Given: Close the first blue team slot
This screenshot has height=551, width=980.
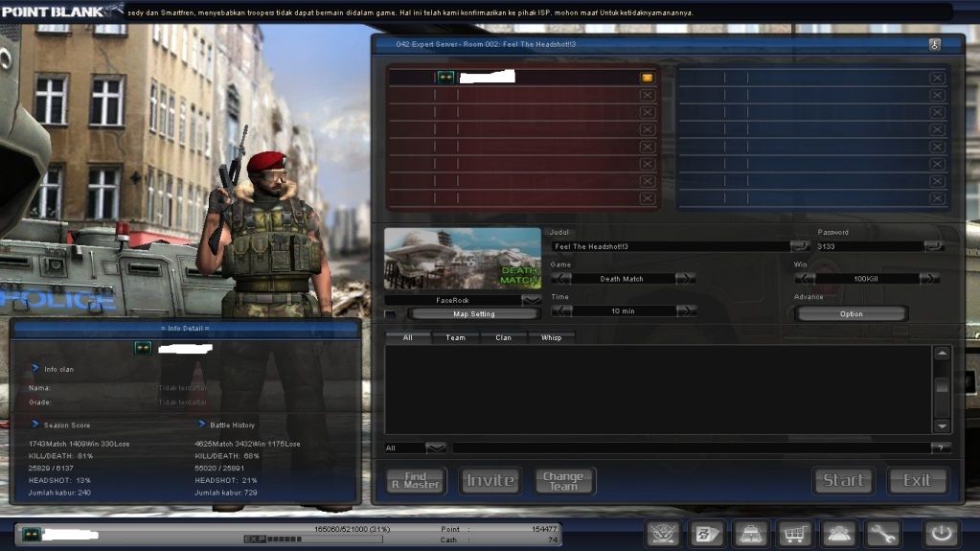Looking at the screenshot, I should (x=937, y=78).
